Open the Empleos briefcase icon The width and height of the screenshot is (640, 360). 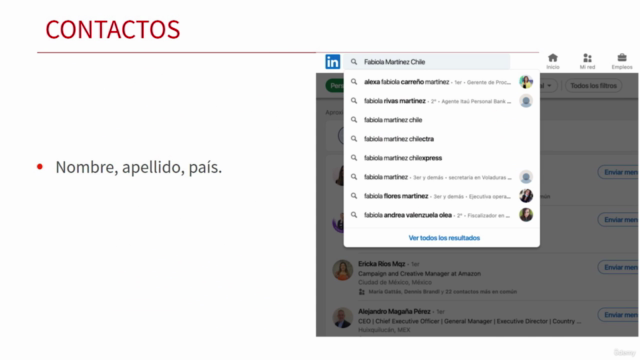point(622,61)
